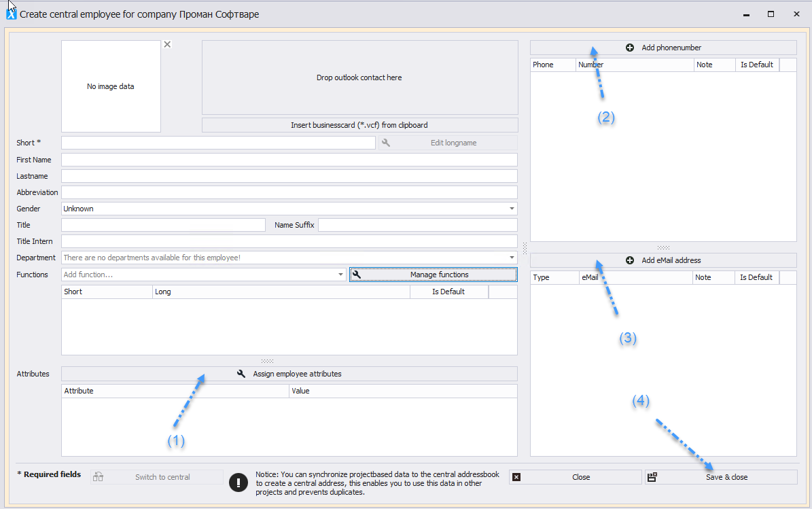Click the email table Is Default header

coord(756,277)
